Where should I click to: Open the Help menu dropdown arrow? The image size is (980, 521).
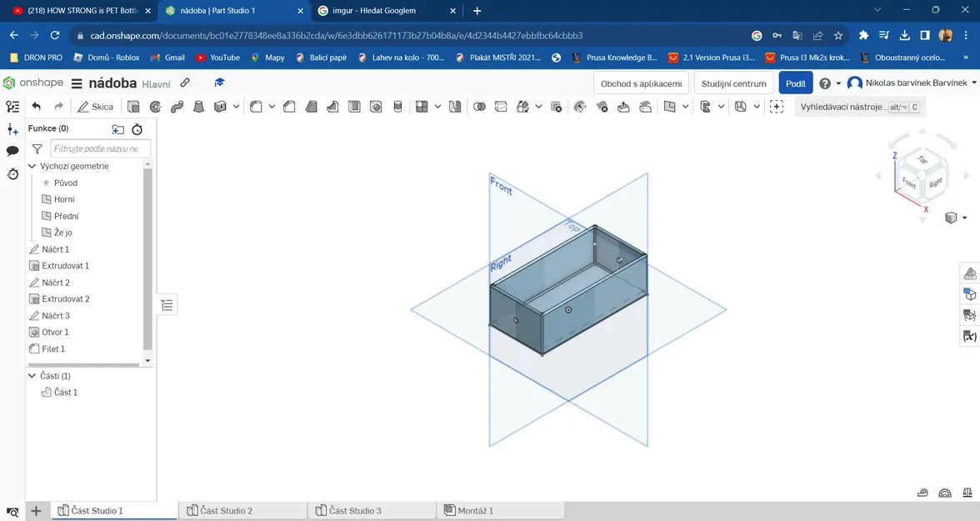click(x=838, y=83)
